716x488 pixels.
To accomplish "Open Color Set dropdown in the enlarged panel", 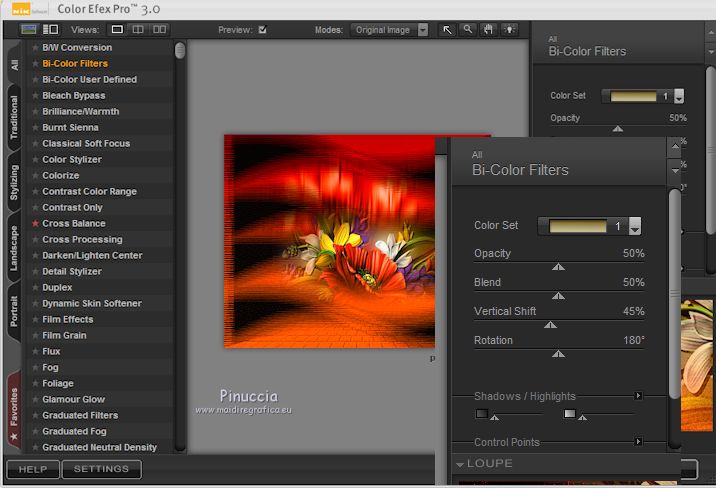I will [x=635, y=226].
